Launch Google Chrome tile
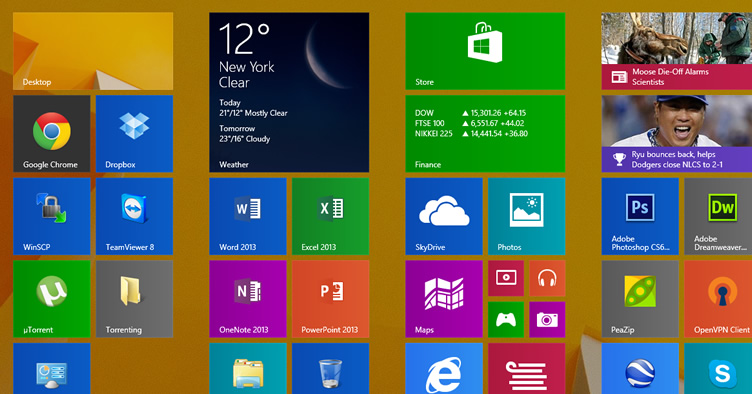Viewport: 752px width, 394px height. click(x=52, y=134)
